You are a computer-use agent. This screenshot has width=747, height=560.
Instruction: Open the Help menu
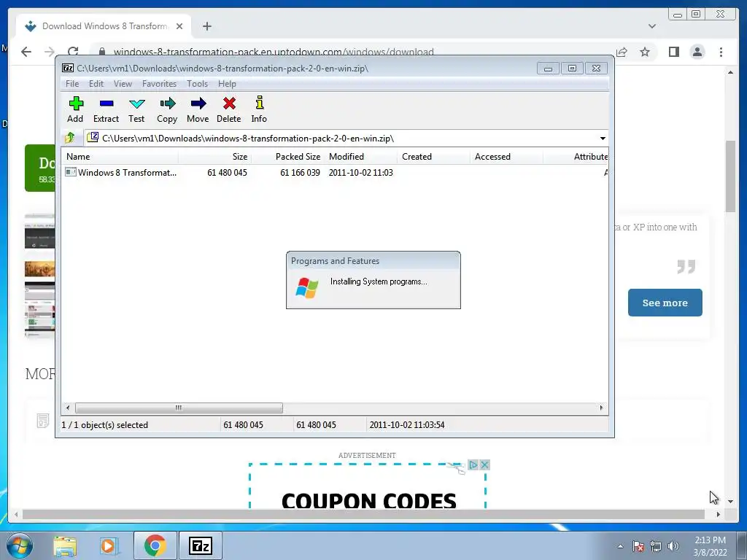227,84
